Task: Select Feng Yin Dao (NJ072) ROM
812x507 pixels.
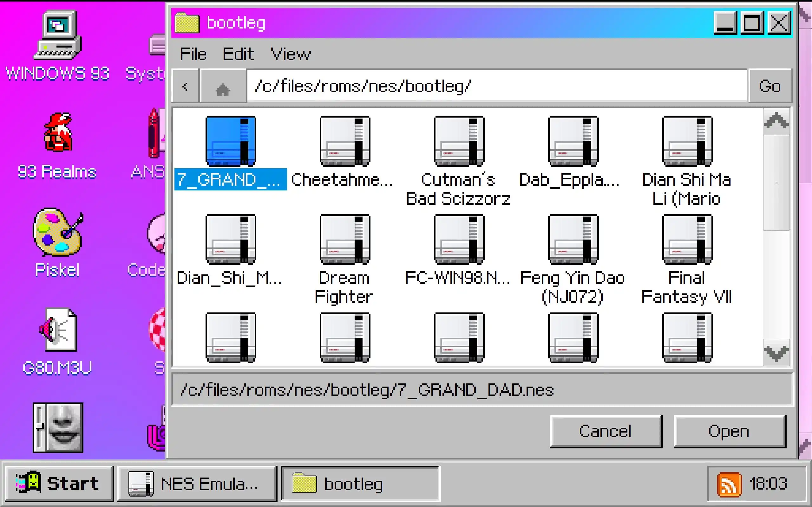Action: [x=573, y=240]
